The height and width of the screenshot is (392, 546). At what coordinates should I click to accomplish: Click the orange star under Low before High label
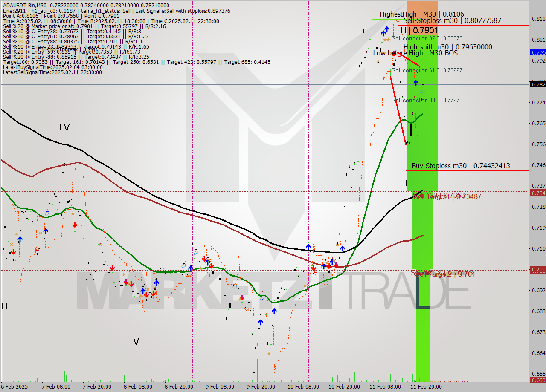tap(379, 61)
